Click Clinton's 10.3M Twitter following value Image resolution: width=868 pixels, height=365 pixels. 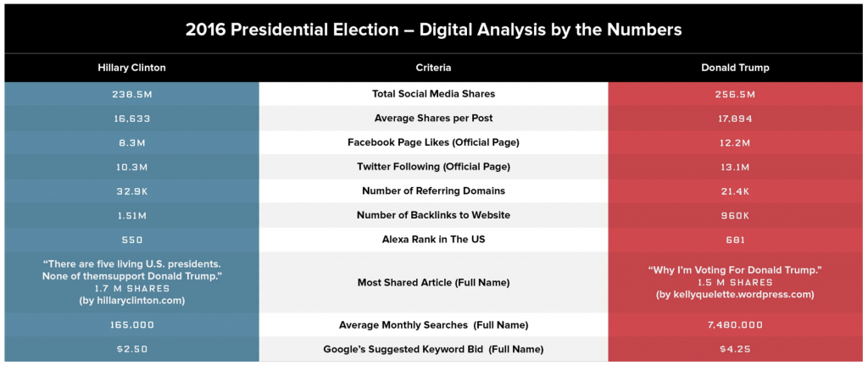point(131,167)
